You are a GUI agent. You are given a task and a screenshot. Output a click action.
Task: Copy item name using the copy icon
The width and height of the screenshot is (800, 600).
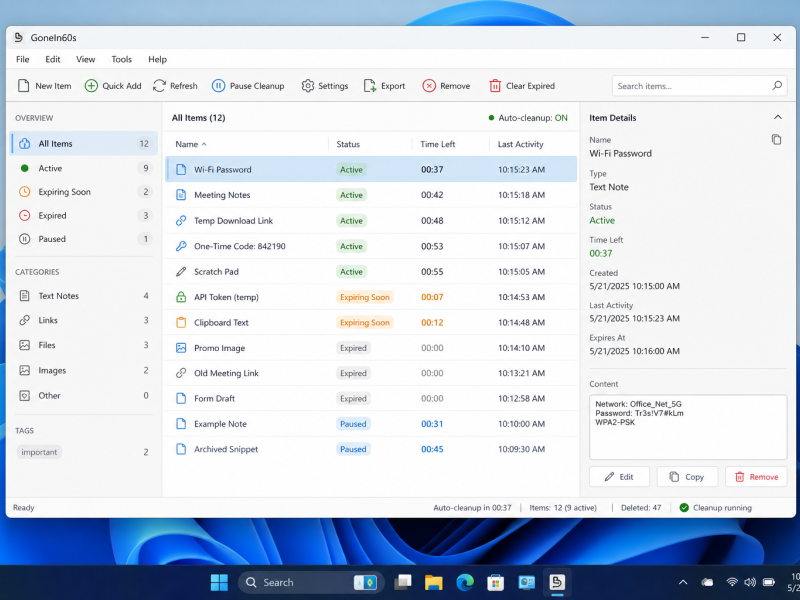tap(776, 139)
